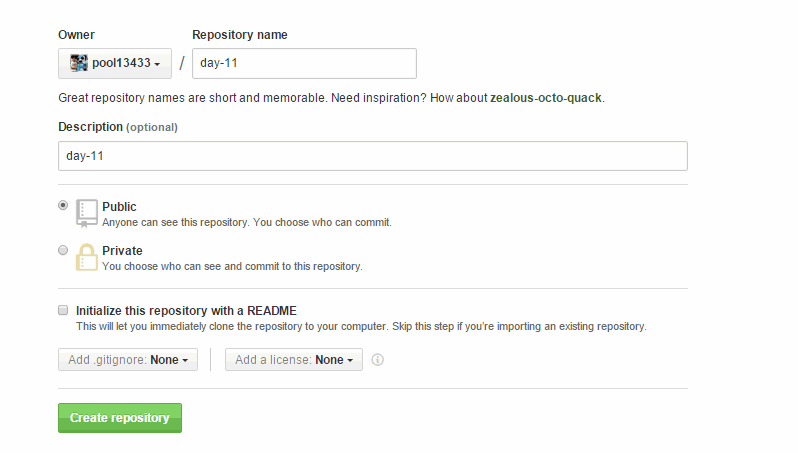Viewport: 798px width, 453px height.
Task: Click the private repository lock icon
Action: (87, 257)
